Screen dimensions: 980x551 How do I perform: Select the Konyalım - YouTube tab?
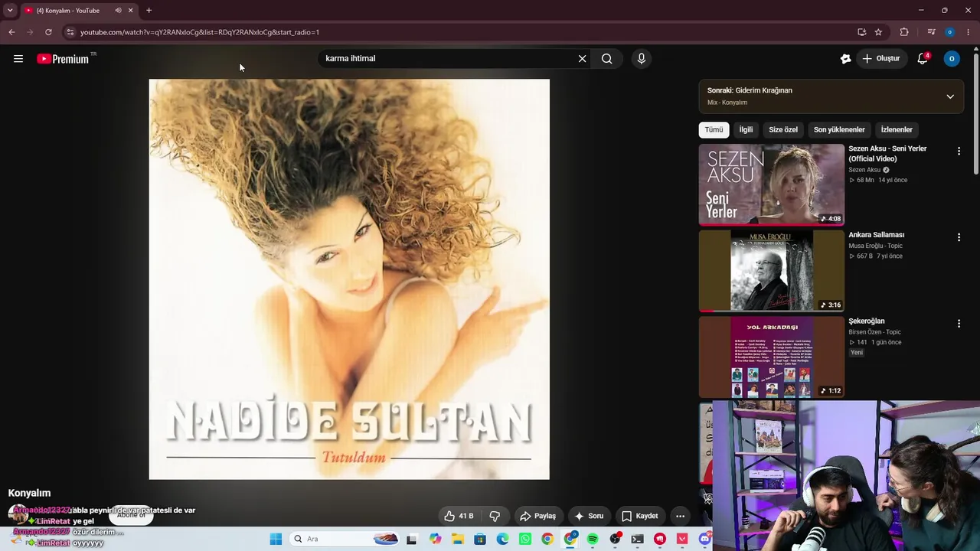[79, 11]
